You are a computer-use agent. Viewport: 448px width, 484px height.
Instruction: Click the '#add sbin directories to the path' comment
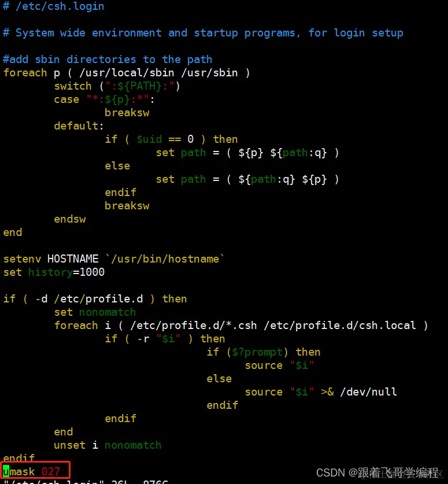(x=108, y=59)
